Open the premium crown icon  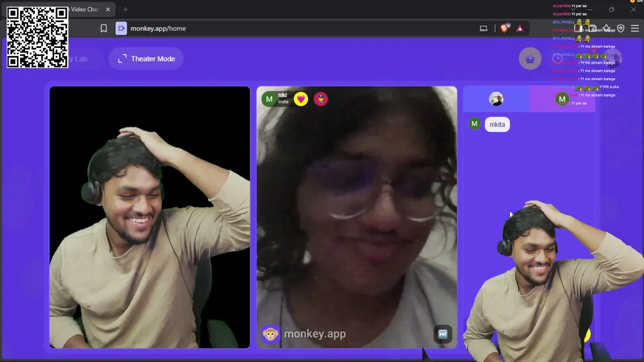530,59
